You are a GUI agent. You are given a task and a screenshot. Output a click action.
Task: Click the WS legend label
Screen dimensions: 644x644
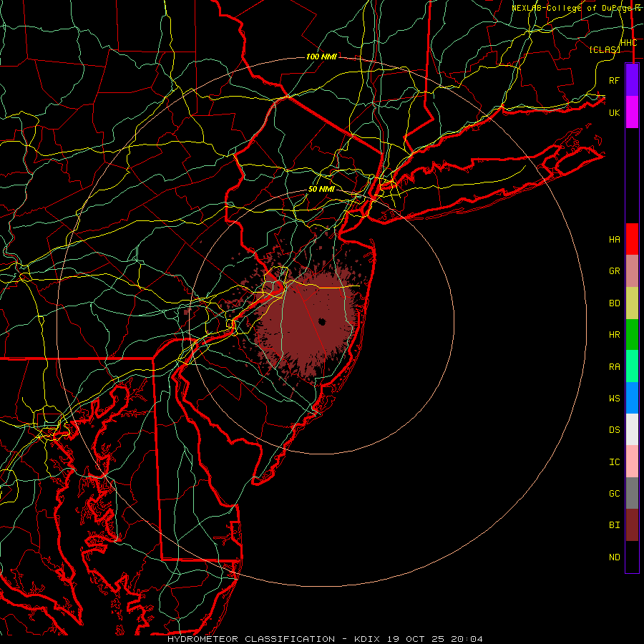tap(614, 398)
